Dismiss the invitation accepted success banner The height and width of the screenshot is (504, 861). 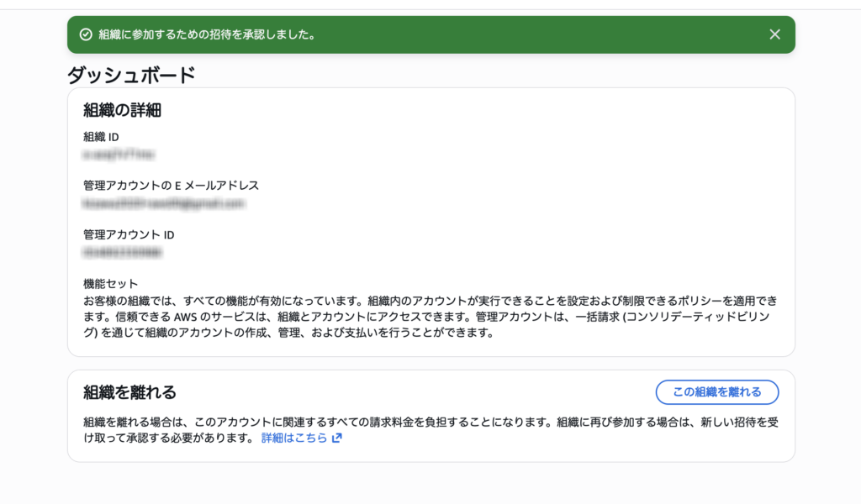click(774, 34)
